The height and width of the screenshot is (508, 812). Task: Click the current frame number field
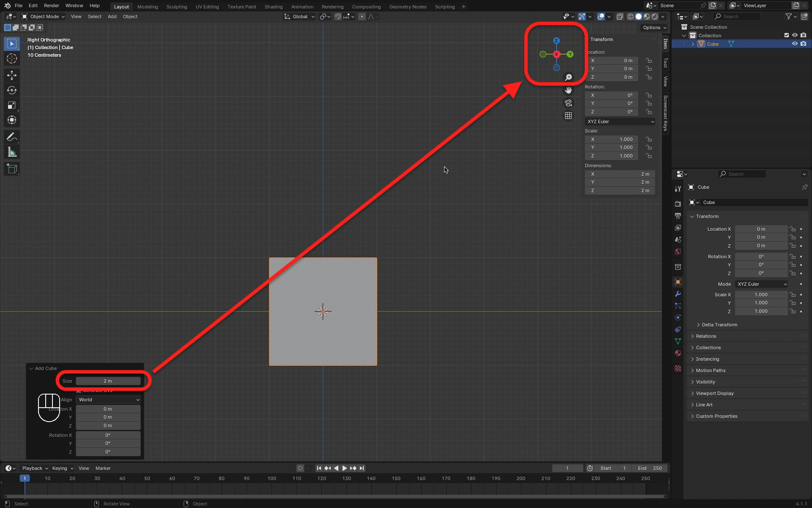click(567, 468)
